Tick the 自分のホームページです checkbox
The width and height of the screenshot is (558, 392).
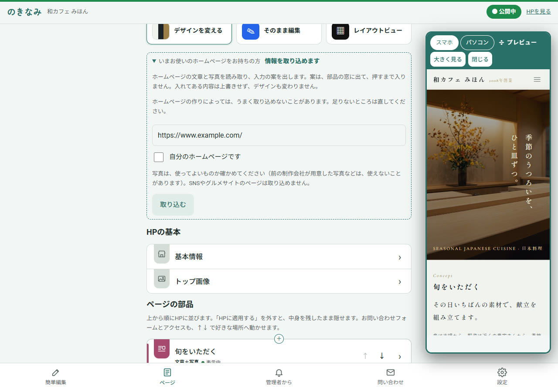159,157
